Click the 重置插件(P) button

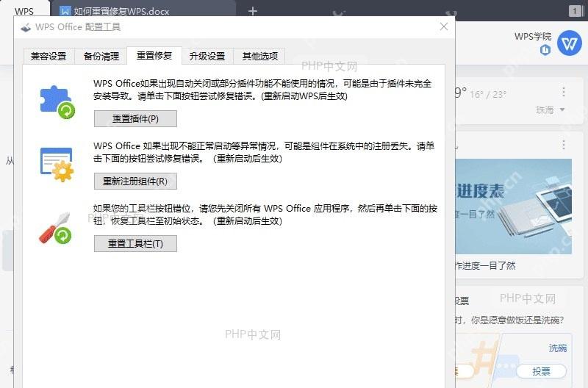[x=135, y=119]
